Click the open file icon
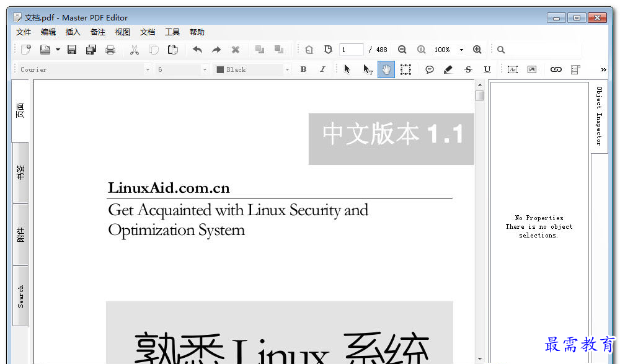The image size is (620, 364). [x=45, y=50]
